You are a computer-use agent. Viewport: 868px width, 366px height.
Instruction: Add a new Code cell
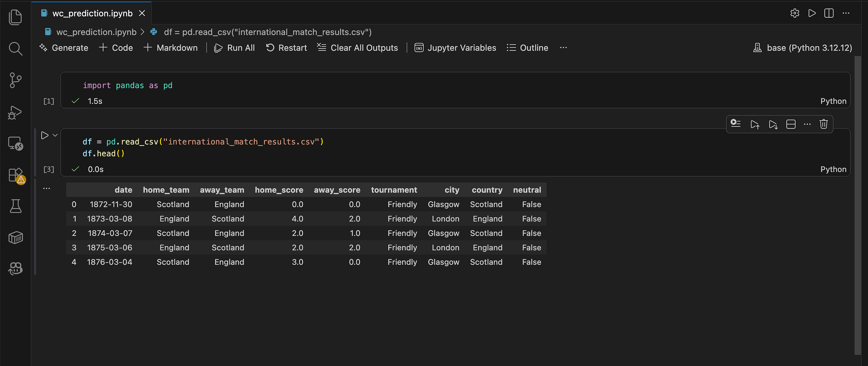coord(116,48)
